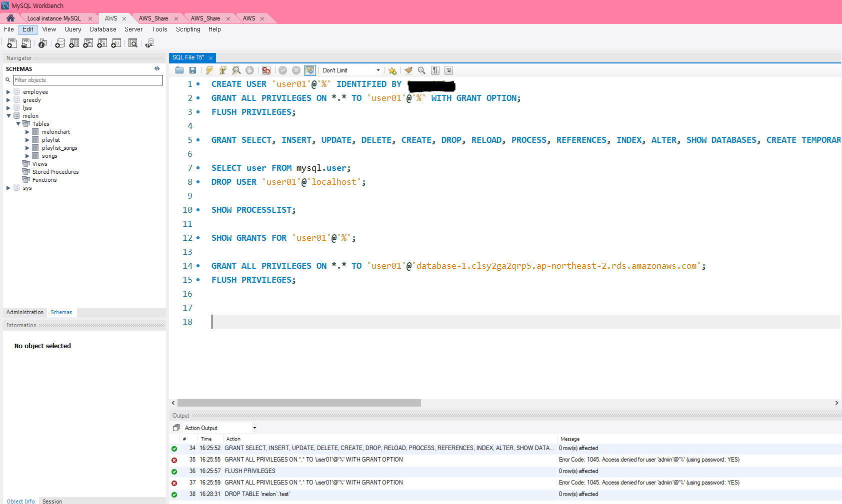Open find panel with magnifier icon
The image size is (842, 504).
click(x=421, y=70)
